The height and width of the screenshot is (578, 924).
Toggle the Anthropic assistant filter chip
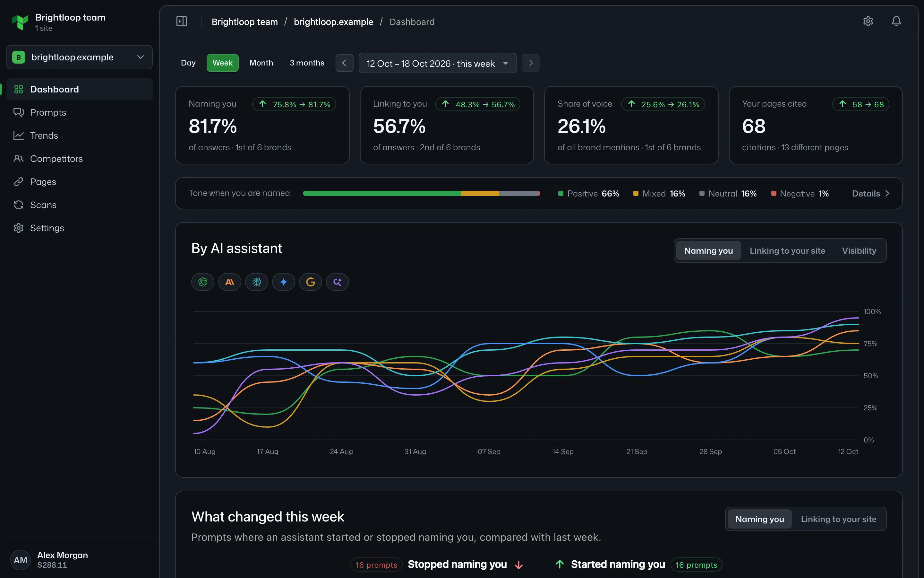[x=229, y=282]
